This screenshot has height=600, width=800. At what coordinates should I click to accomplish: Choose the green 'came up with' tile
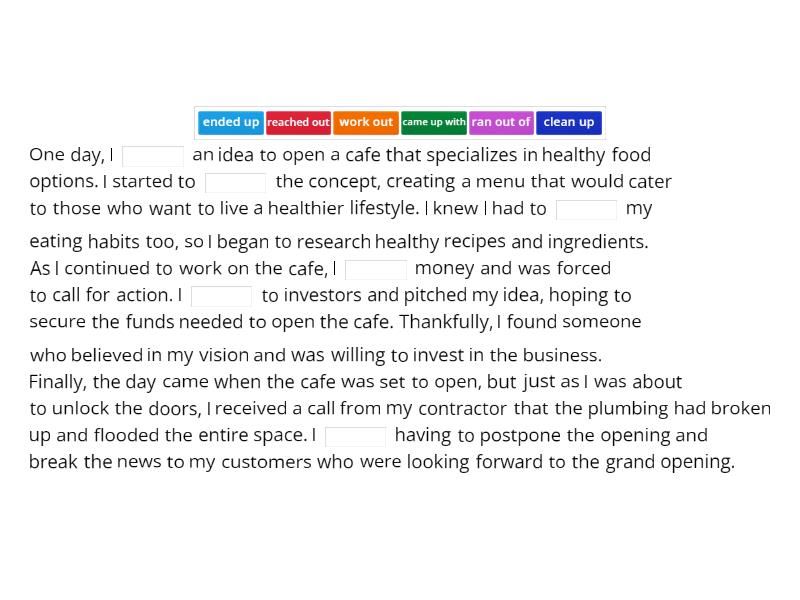[434, 122]
